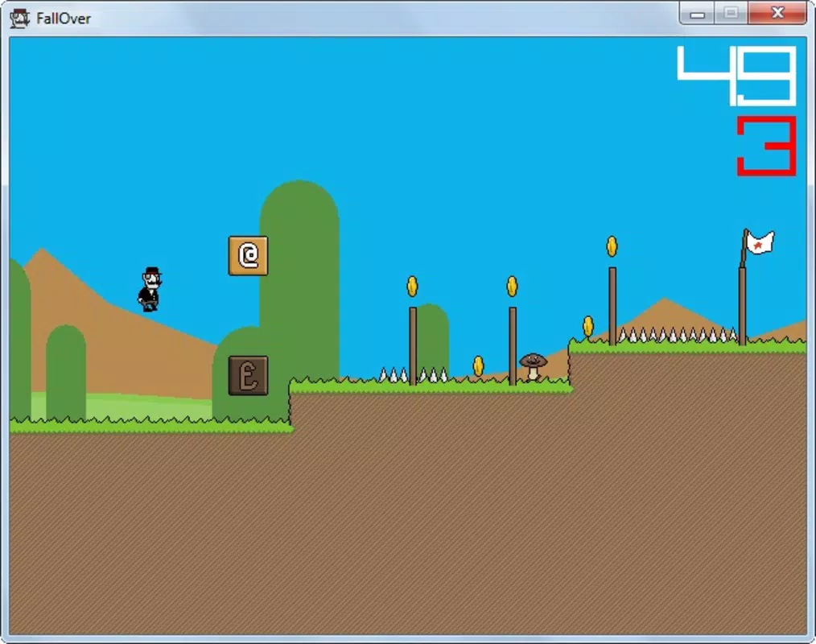Viewport: 816px width, 644px height.
Task: Click the coin above the first pole
Action: coord(412,287)
